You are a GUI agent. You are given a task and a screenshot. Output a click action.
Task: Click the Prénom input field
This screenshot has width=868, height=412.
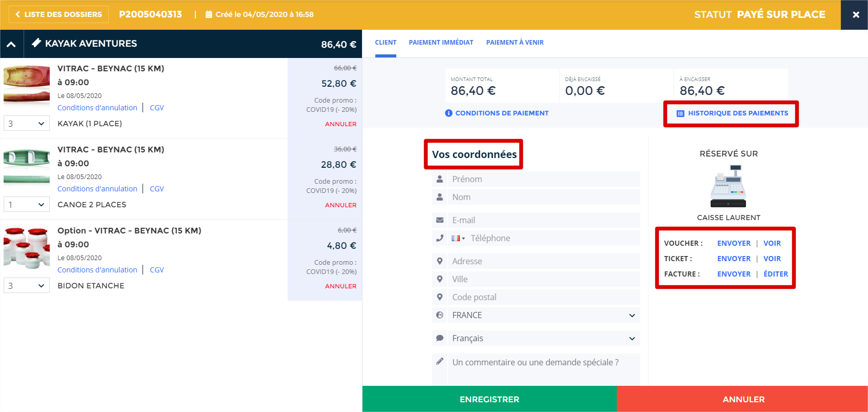[543, 179]
